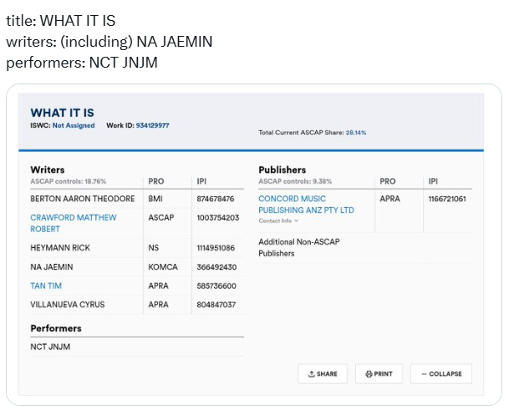Image resolution: width=509 pixels, height=420 pixels.
Task: Click the IPI number 1003754203
Action: click(218, 218)
